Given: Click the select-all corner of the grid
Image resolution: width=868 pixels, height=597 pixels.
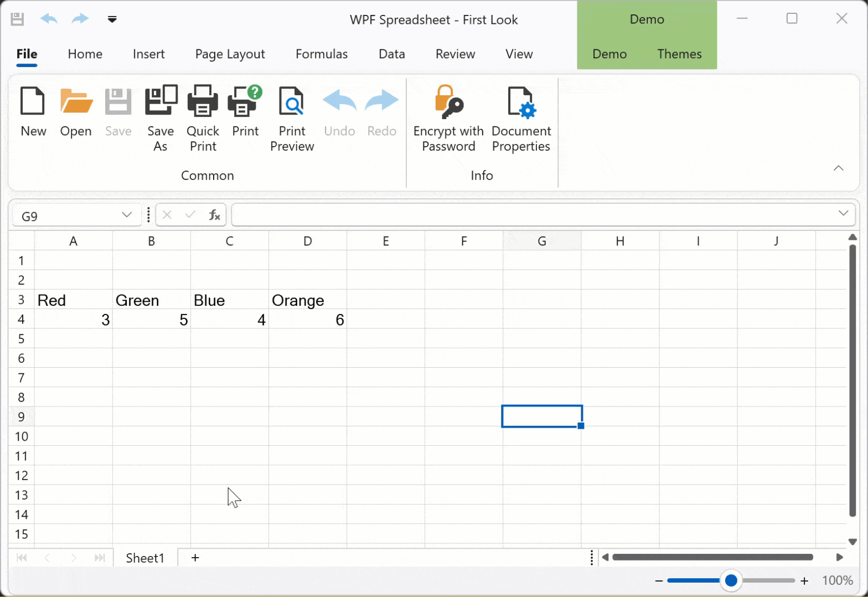Looking at the screenshot, I should click(21, 241).
